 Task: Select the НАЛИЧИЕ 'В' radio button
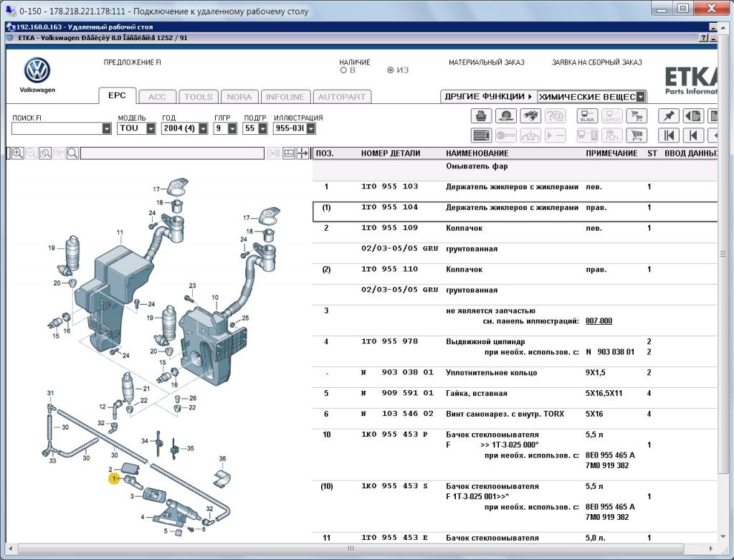[x=343, y=70]
